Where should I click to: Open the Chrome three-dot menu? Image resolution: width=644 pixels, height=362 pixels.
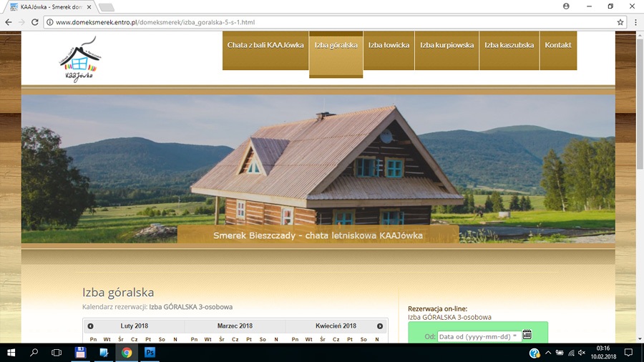[x=635, y=22]
